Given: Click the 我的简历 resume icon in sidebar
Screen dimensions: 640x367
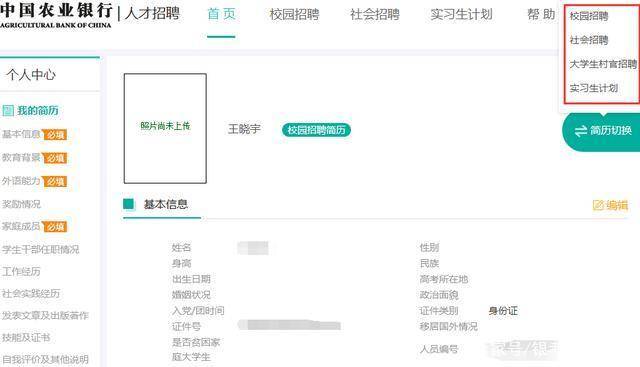Looking at the screenshot, I should click(x=8, y=110).
